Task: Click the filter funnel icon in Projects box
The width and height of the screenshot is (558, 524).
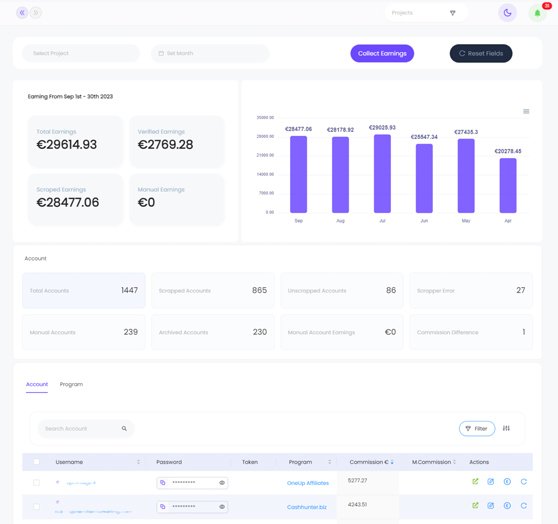Action: point(452,13)
